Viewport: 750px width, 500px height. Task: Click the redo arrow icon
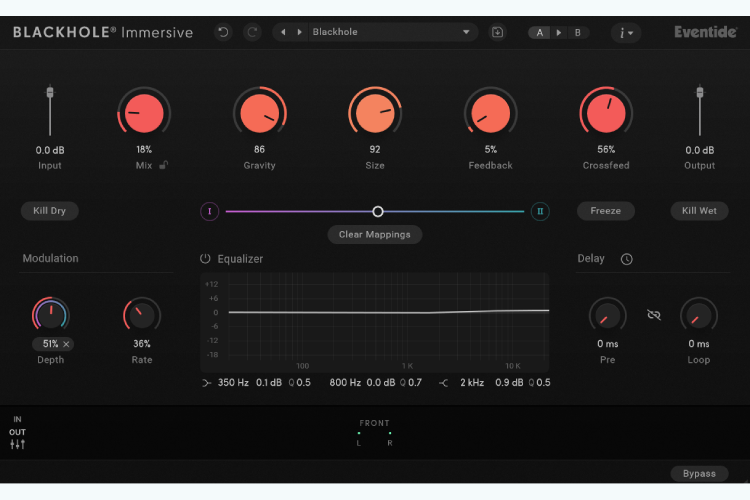click(x=252, y=32)
